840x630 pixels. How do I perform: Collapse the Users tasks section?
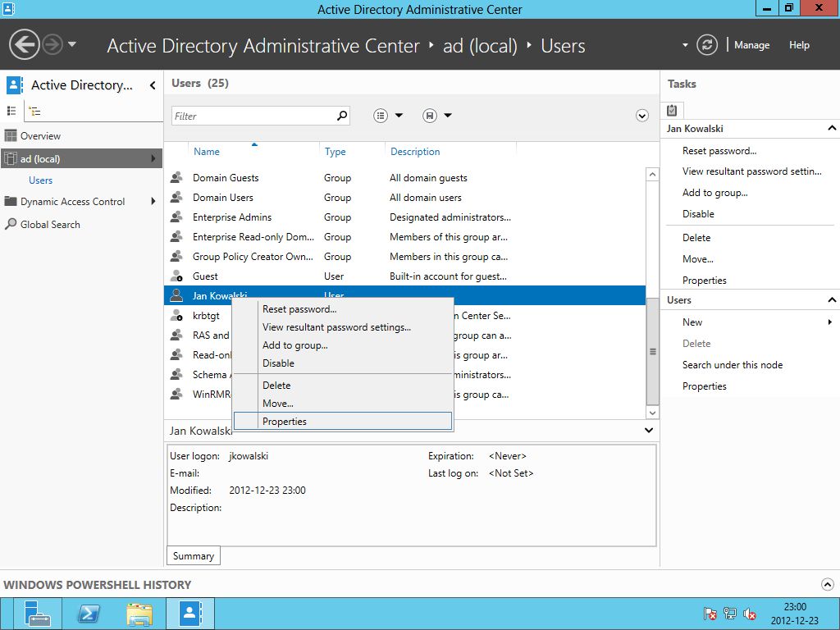(832, 300)
